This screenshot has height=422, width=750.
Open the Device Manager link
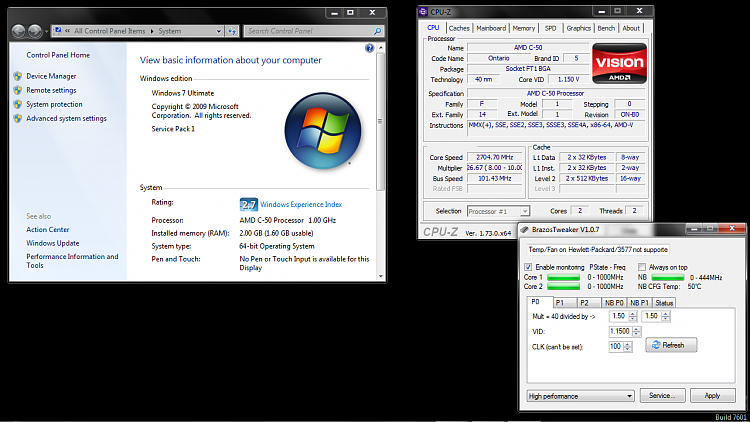coord(51,76)
